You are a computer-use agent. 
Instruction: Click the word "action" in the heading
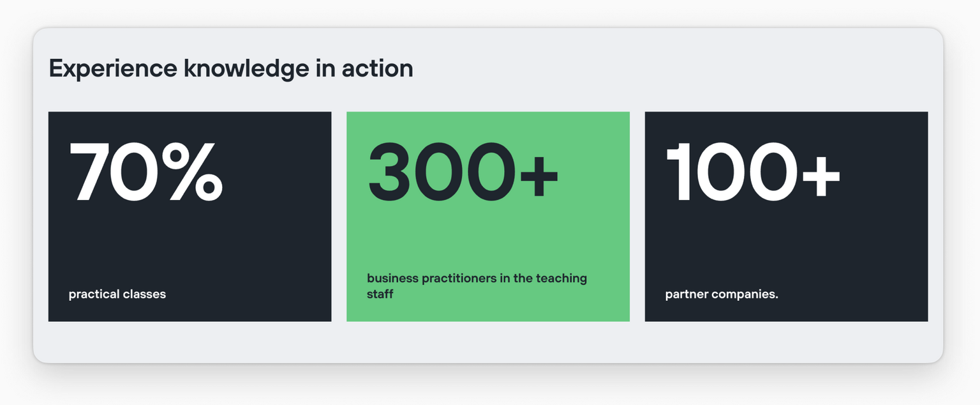tap(377, 68)
